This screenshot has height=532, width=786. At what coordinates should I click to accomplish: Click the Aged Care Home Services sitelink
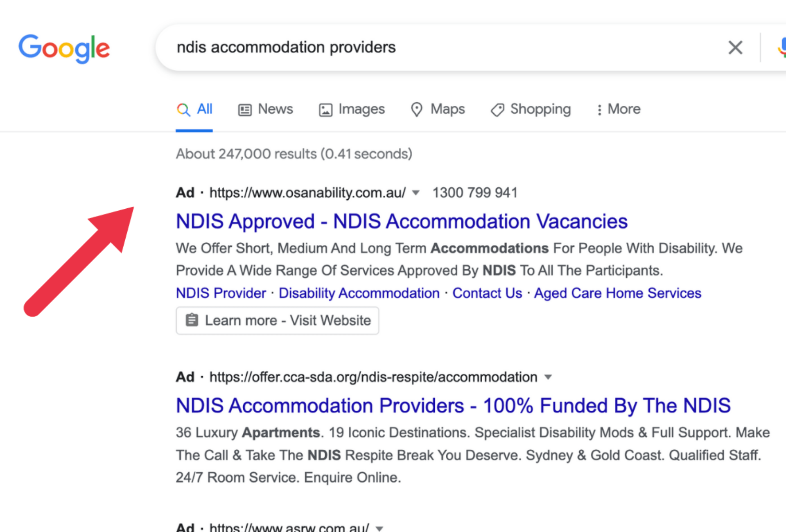coord(617,293)
